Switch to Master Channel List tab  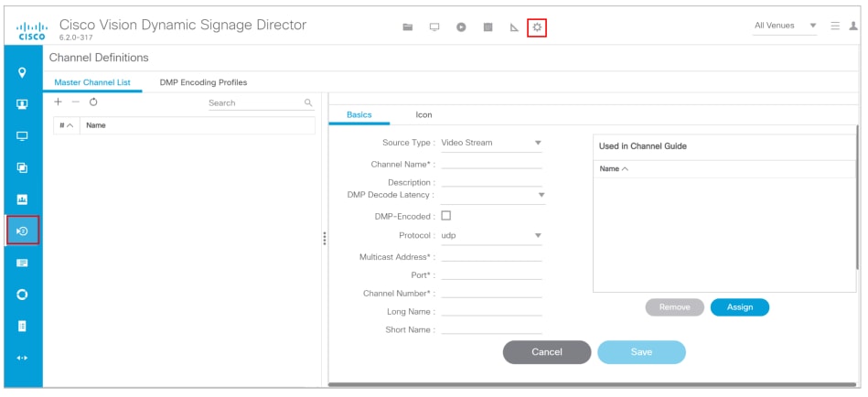92,82
